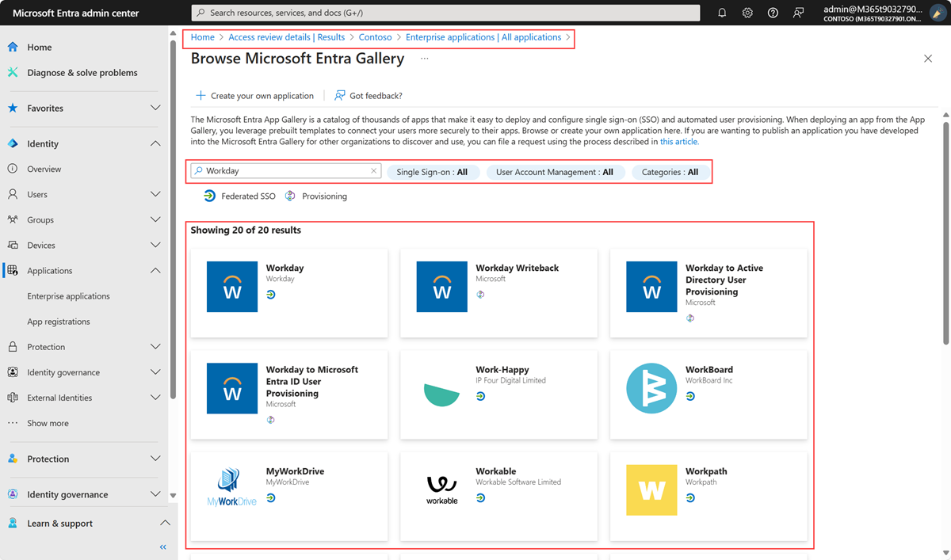Viewport: 951px width, 560px height.
Task: Click the Applications icon in the sidebar
Action: (x=11, y=270)
